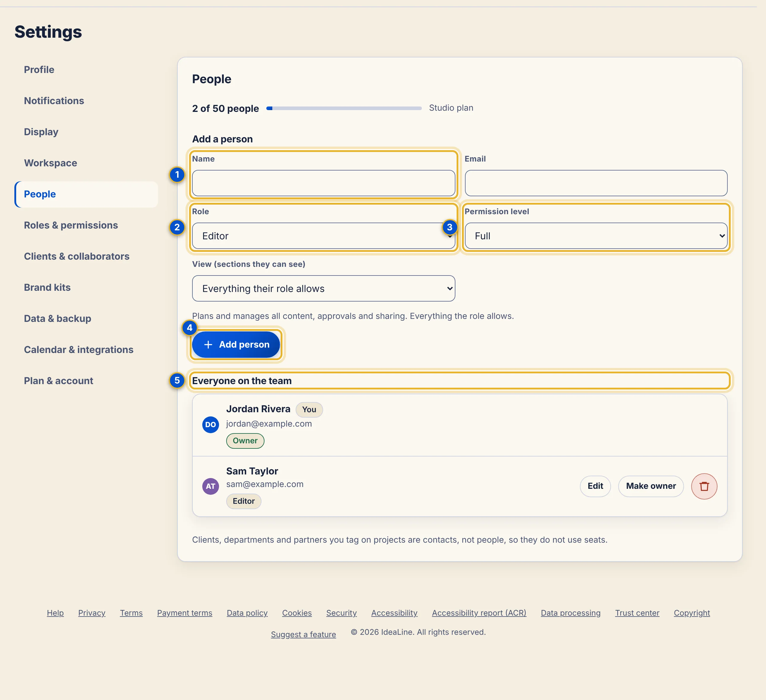The height and width of the screenshot is (700, 766).
Task: Focus the Name input field
Action: pyautogui.click(x=323, y=183)
